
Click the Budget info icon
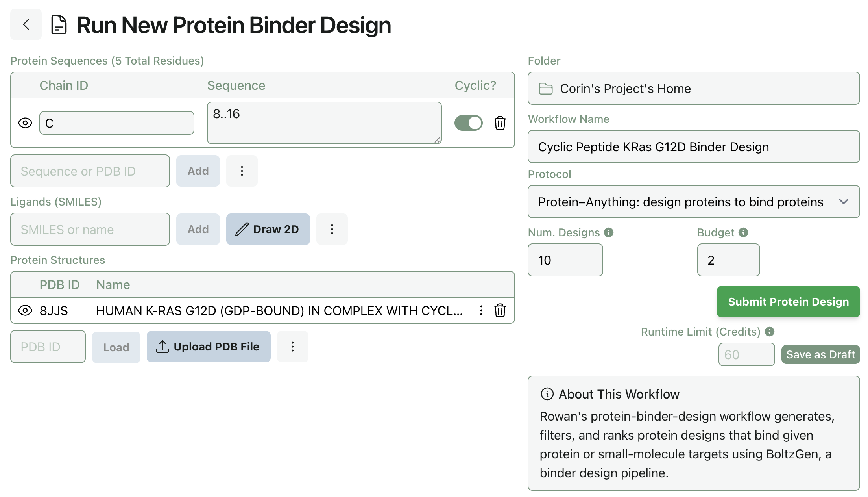click(743, 232)
